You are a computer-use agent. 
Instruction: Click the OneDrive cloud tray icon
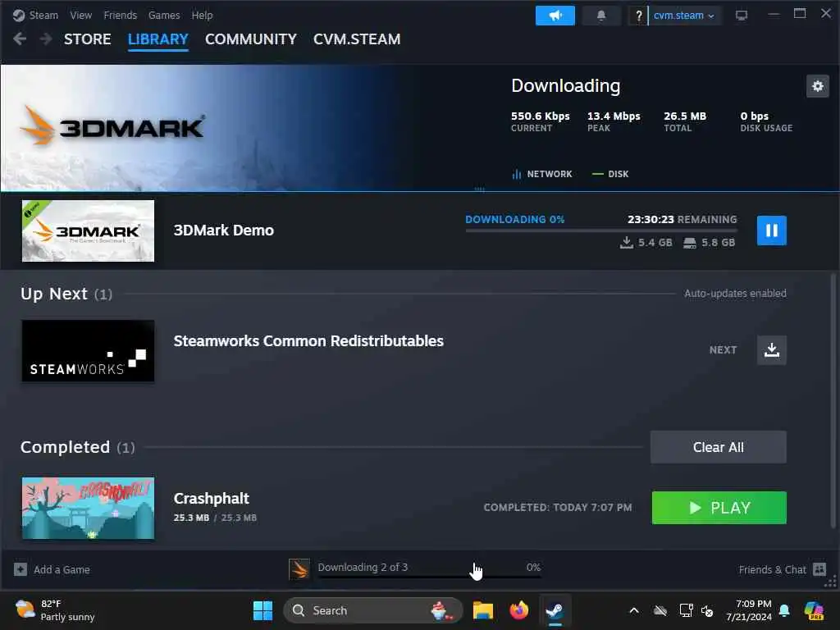[660, 610]
